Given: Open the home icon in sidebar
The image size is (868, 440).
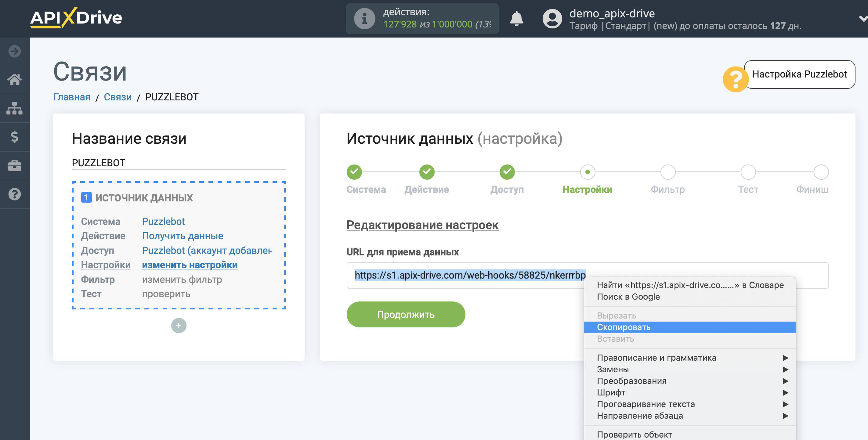Looking at the screenshot, I should (x=14, y=80).
